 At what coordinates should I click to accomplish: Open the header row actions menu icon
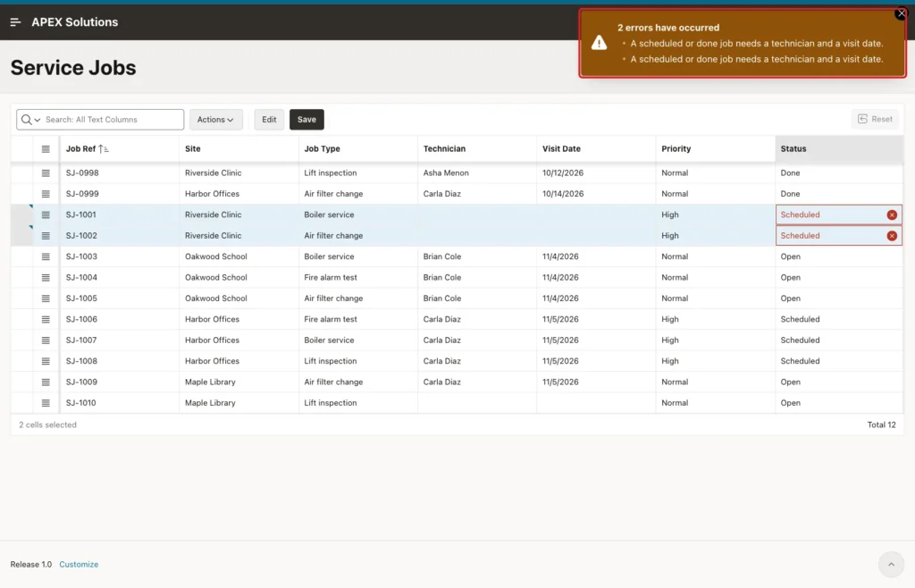(46, 149)
